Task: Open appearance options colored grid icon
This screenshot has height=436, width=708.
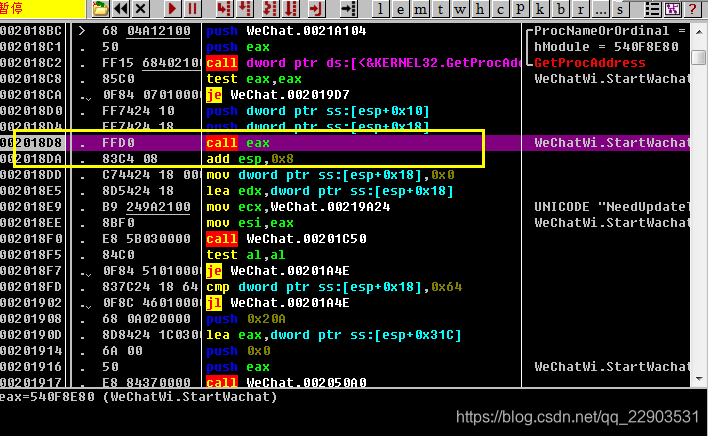Action: [x=672, y=9]
